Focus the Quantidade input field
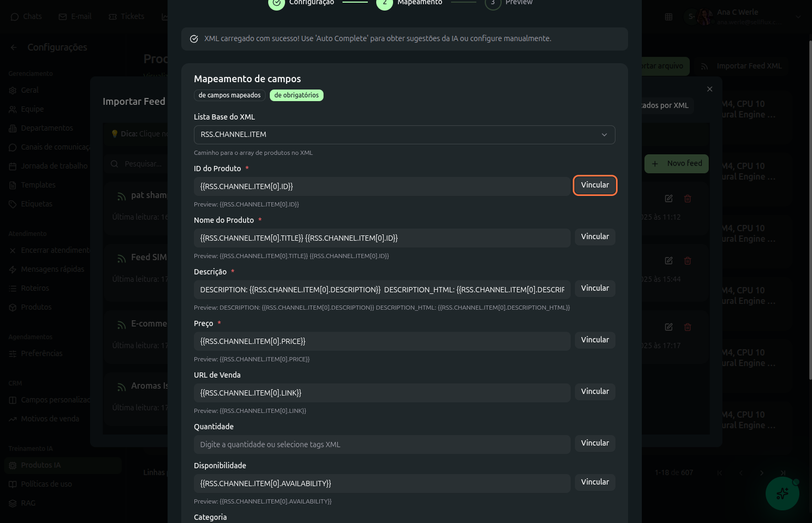The height and width of the screenshot is (523, 812). [381, 445]
